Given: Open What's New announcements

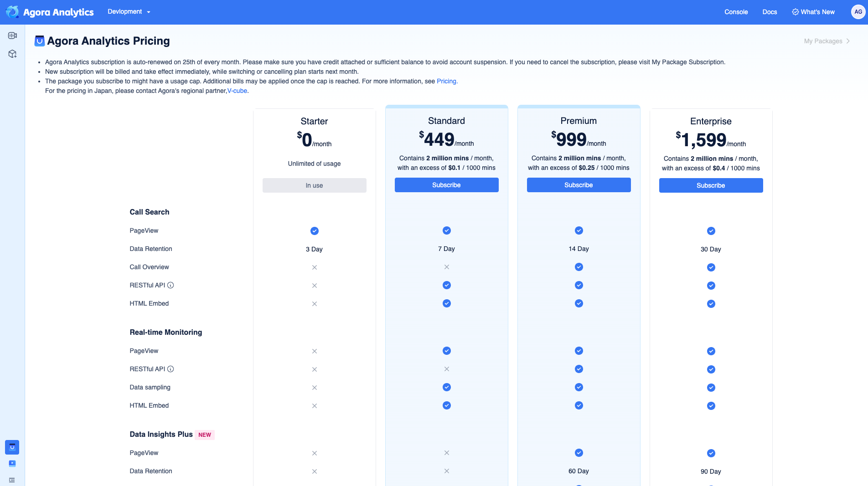Looking at the screenshot, I should pos(813,12).
